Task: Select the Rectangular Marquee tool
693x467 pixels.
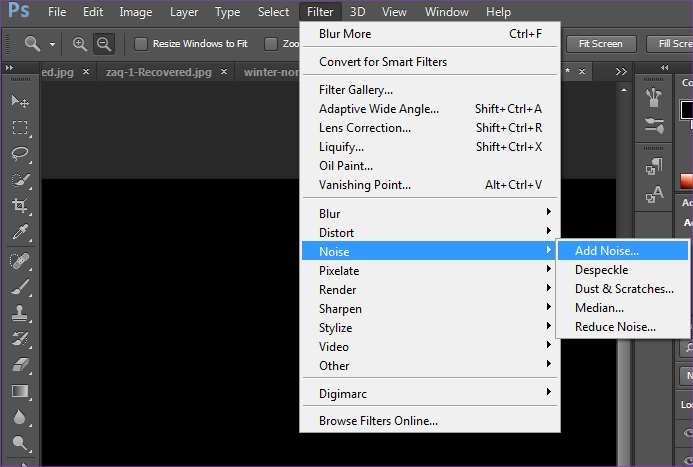Action: click(20, 128)
